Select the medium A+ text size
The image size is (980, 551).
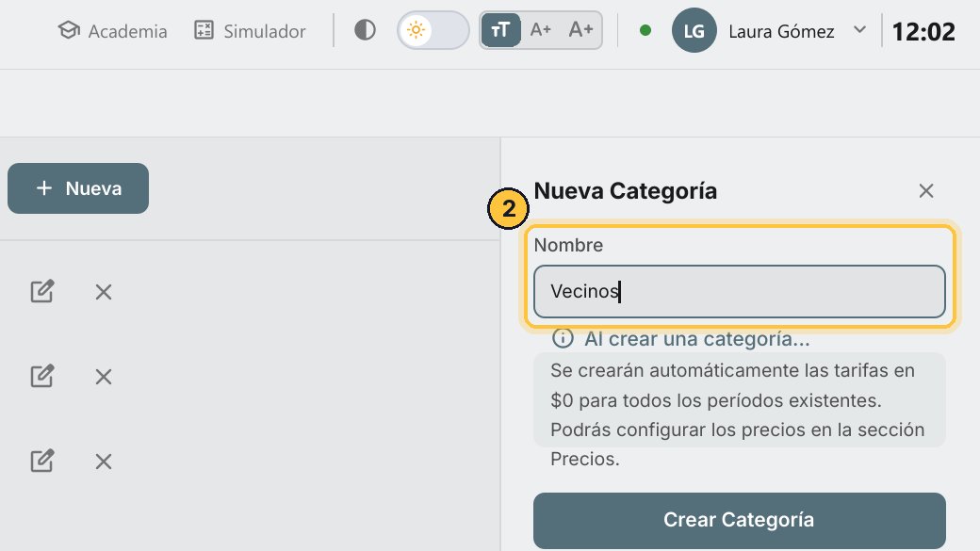[x=541, y=30]
